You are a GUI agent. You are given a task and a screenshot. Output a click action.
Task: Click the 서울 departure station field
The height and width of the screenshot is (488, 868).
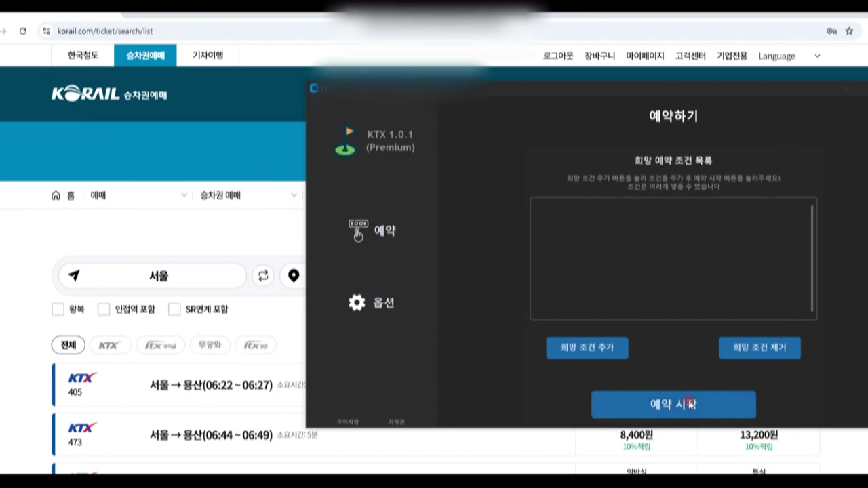(152, 276)
